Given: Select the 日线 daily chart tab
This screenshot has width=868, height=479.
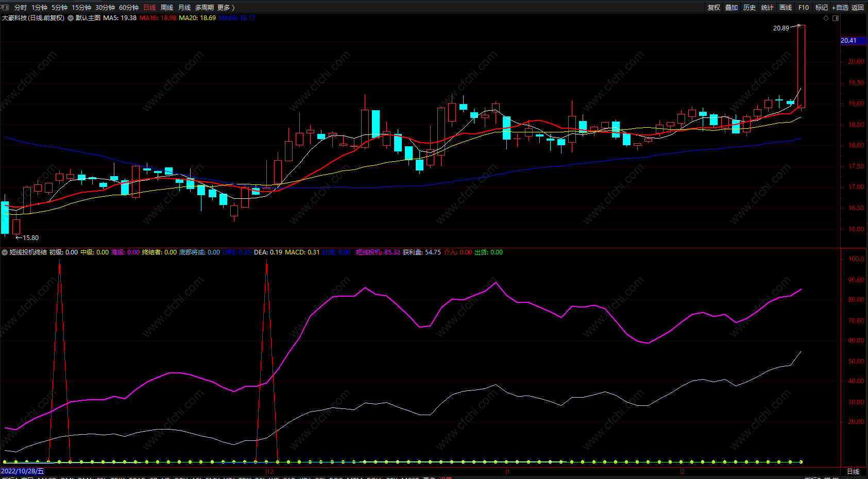Looking at the screenshot, I should click(x=149, y=7).
